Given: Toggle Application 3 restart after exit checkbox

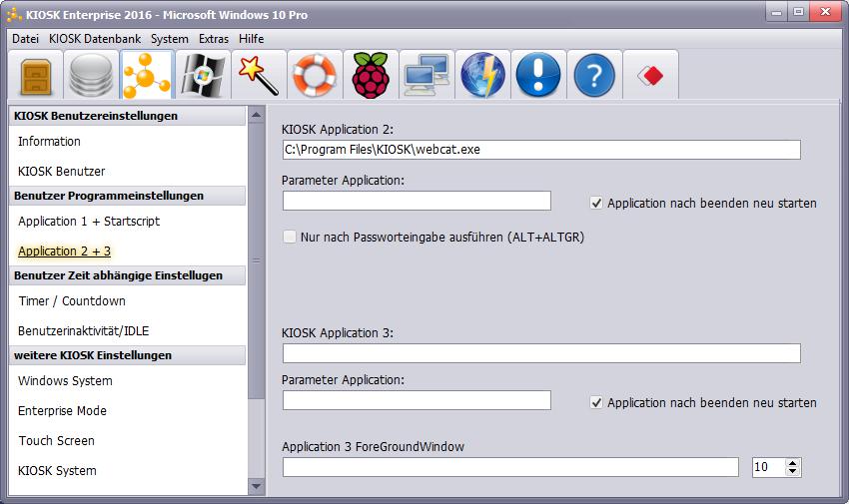Looking at the screenshot, I should point(596,403).
